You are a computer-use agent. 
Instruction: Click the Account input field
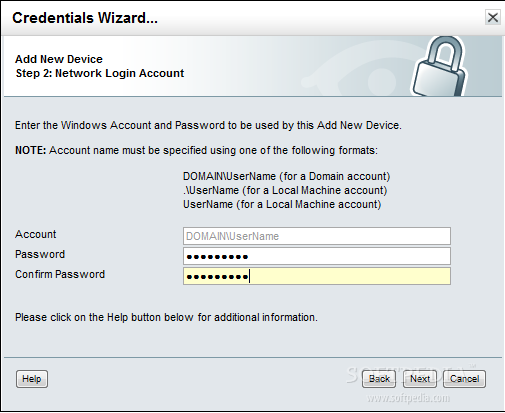317,236
